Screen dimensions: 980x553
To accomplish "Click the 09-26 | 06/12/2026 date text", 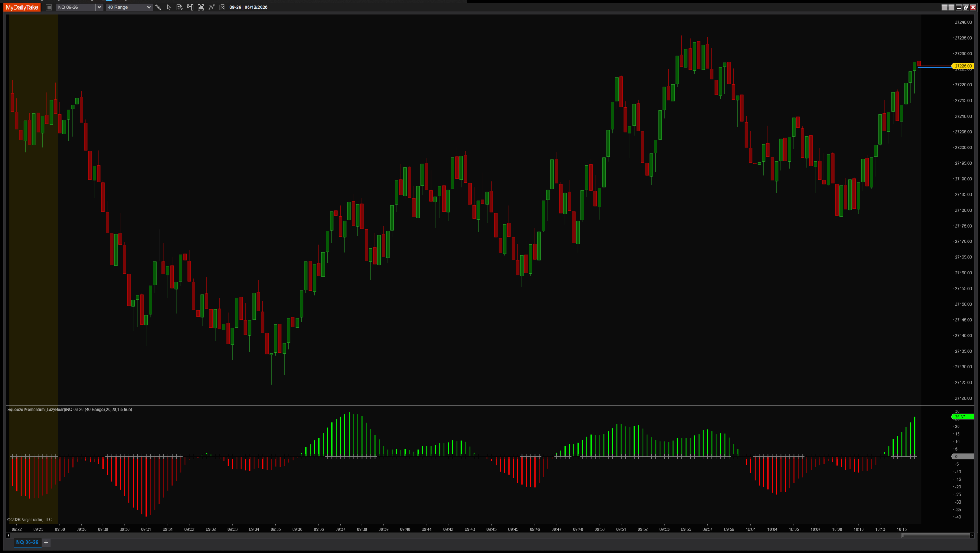I will [x=248, y=7].
